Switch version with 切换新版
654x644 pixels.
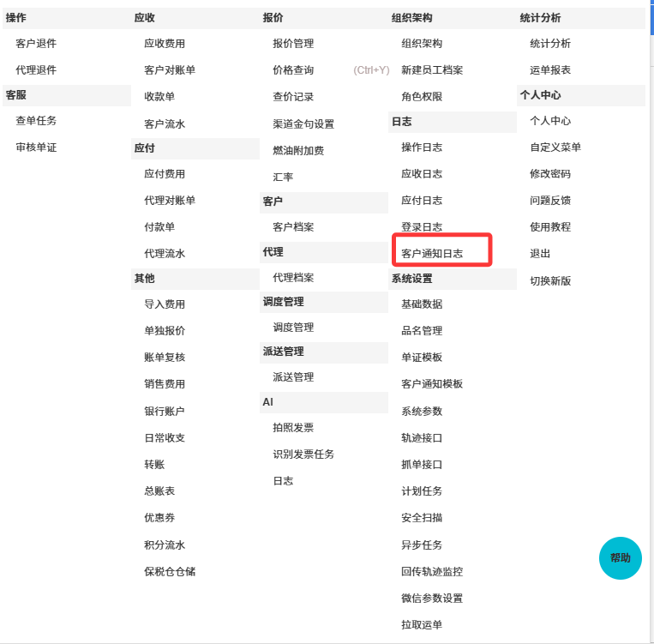(550, 280)
